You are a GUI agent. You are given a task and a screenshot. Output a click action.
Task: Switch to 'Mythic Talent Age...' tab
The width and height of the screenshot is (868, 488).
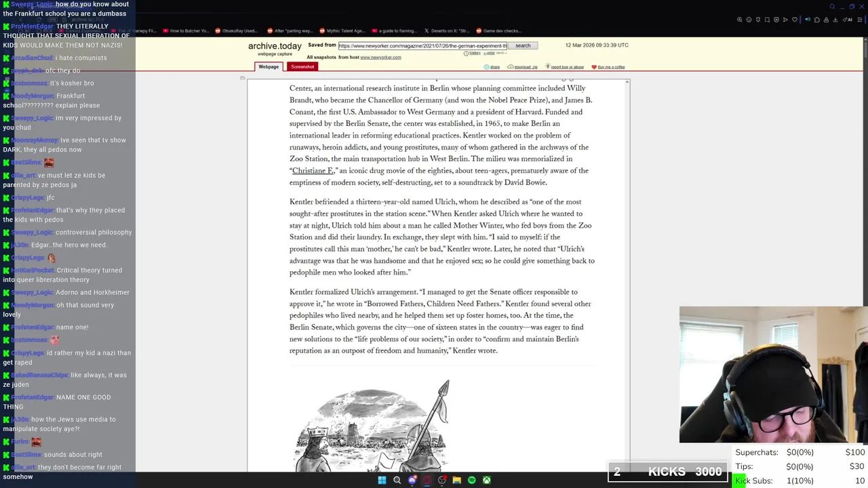(342, 30)
